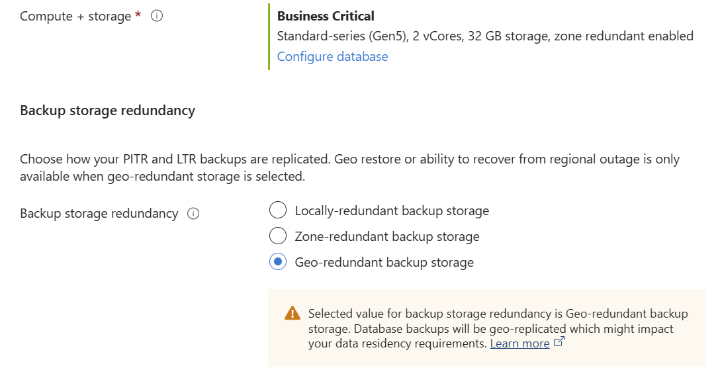Open the Learn more link
Image resolution: width=720 pixels, height=372 pixels.
(x=520, y=344)
